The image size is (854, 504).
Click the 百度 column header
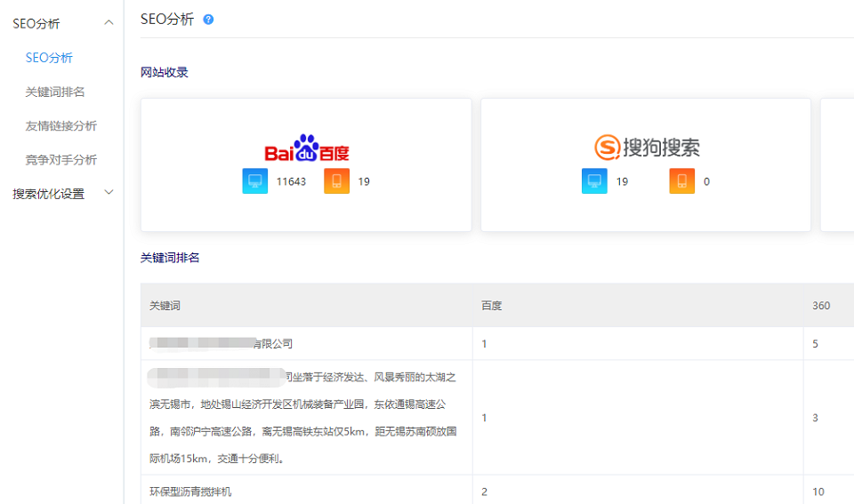(492, 306)
